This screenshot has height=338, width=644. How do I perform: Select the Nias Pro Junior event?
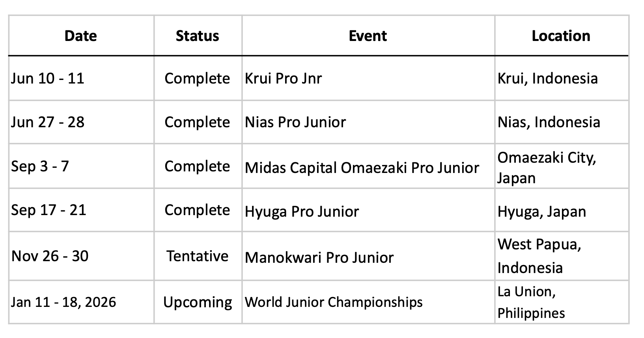295,122
